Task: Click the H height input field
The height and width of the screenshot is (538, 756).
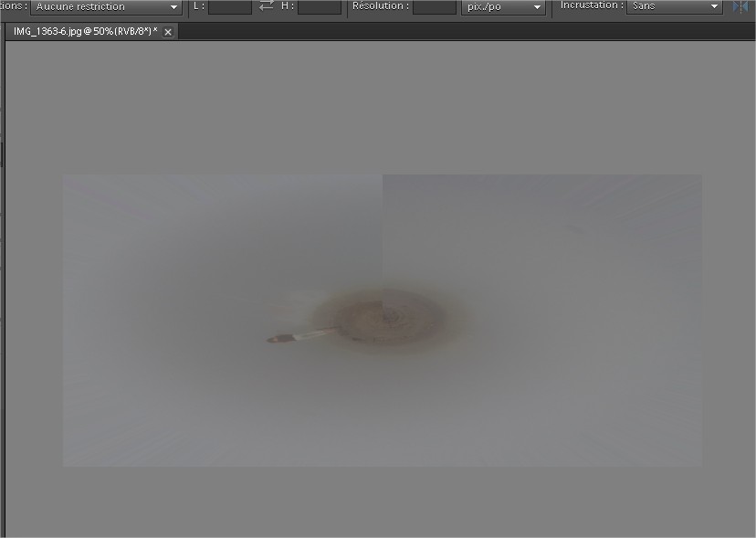Action: point(319,7)
